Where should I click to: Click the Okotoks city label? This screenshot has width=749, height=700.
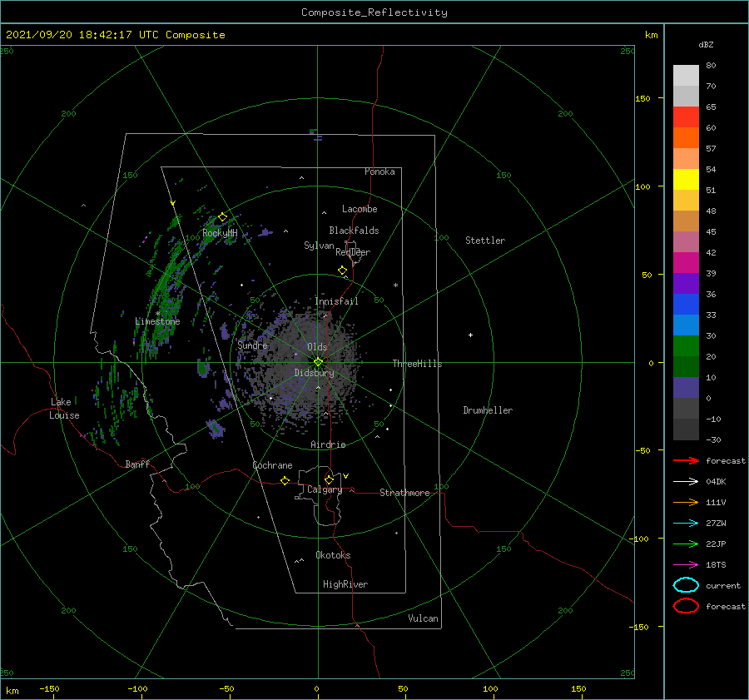333,555
